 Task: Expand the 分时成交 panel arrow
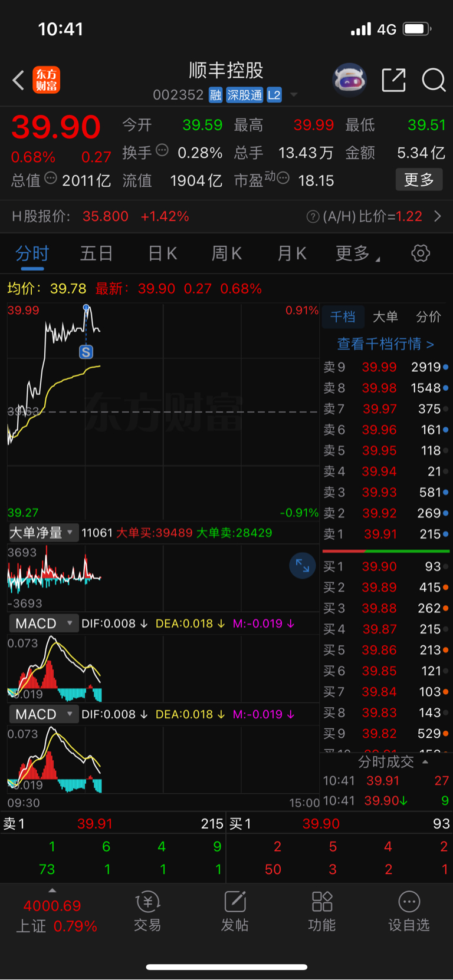425,762
